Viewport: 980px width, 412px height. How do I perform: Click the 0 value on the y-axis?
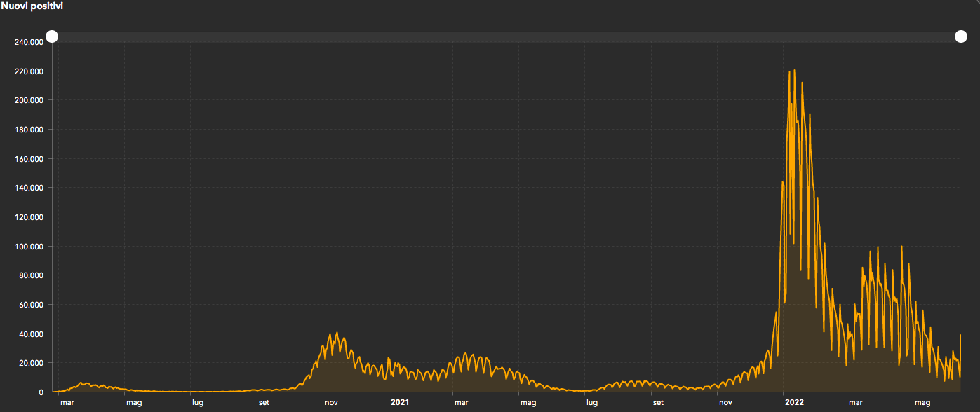[41, 392]
